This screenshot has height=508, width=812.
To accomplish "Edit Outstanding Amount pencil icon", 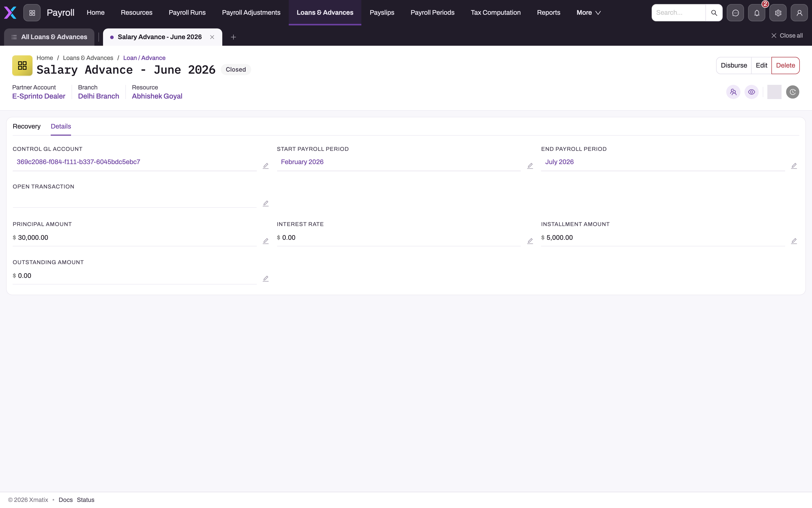I will (266, 279).
